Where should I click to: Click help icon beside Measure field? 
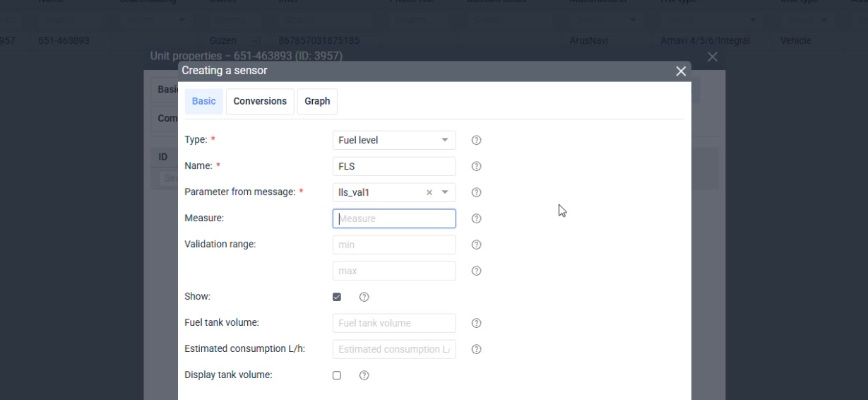point(476,219)
